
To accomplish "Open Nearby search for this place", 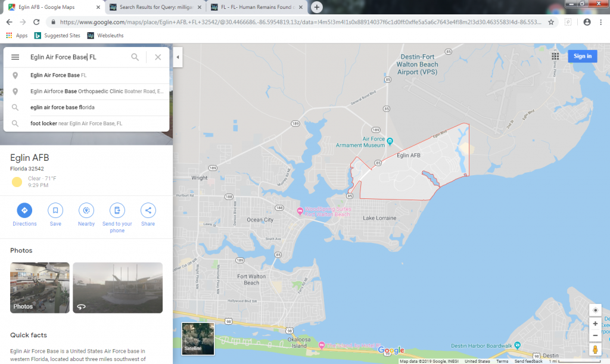I will pos(86,210).
